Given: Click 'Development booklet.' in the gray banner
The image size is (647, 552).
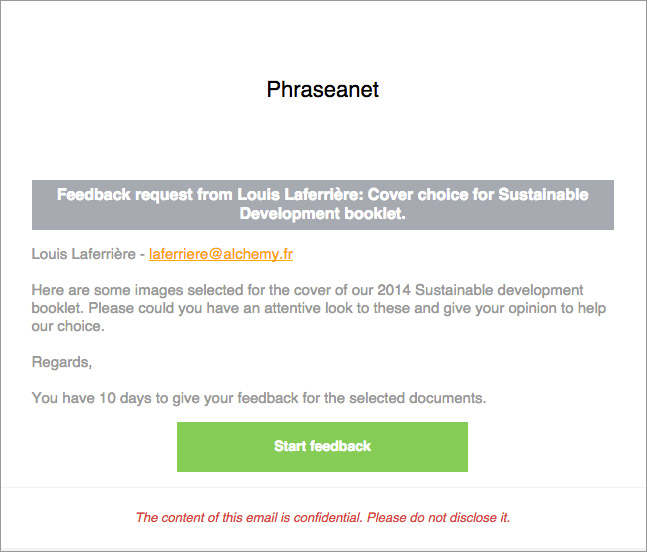Looking at the screenshot, I should coord(323,214).
